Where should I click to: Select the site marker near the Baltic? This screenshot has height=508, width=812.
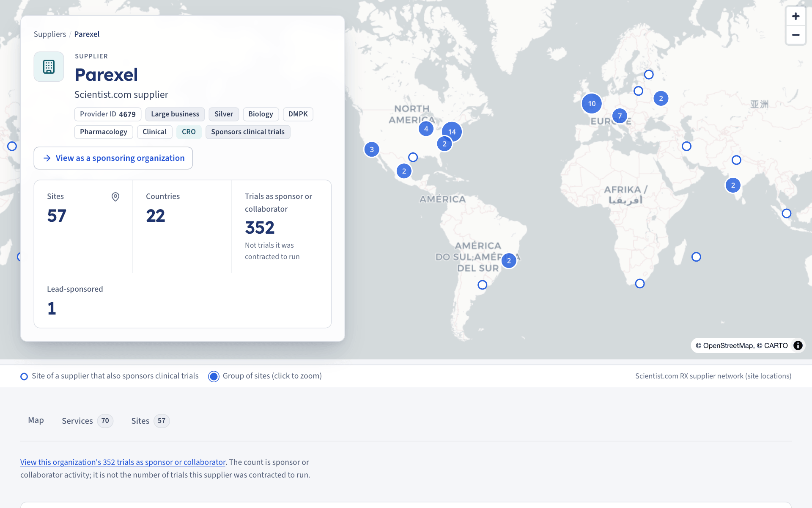point(639,91)
